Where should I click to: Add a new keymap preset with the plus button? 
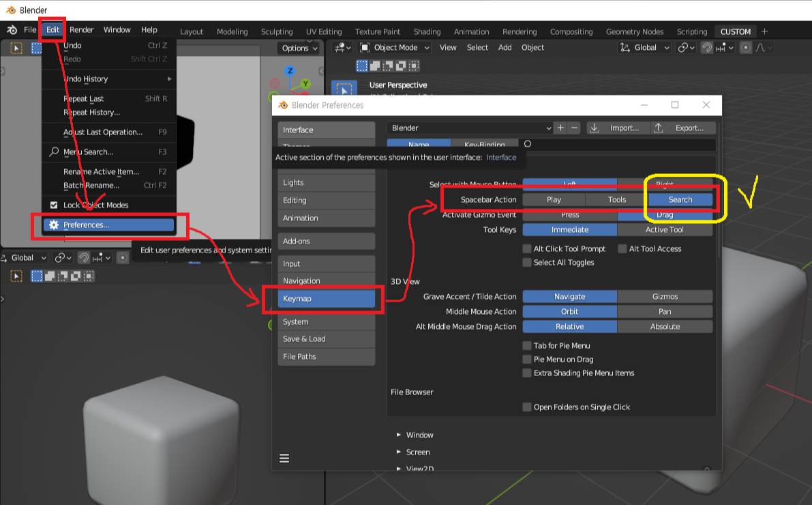point(560,128)
